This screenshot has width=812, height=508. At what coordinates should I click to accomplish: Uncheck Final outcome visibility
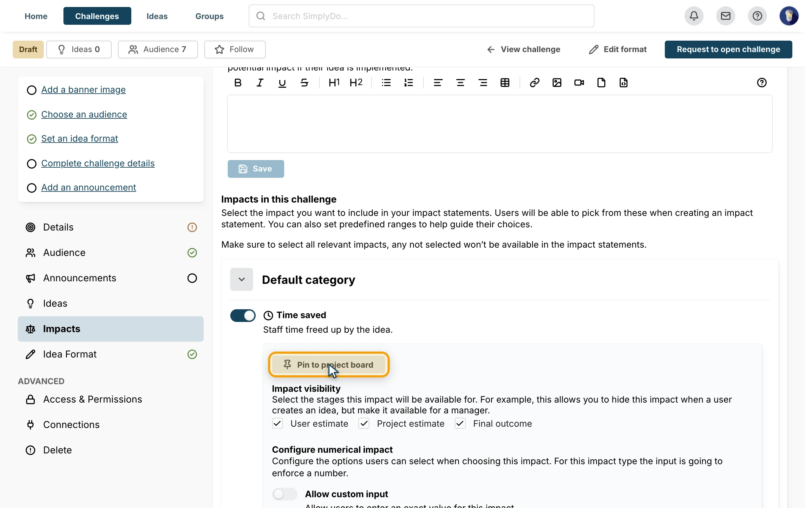pos(460,423)
